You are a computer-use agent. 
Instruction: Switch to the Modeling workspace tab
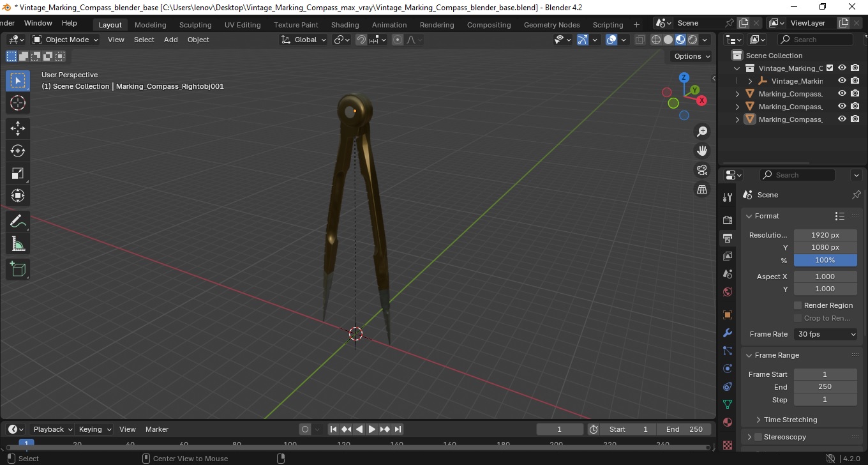[150, 25]
